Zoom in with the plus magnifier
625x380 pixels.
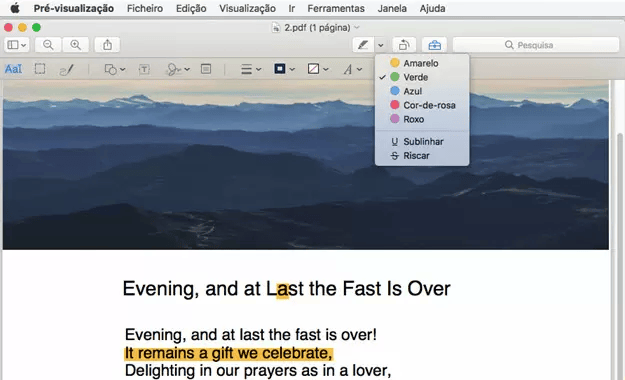[x=75, y=45]
